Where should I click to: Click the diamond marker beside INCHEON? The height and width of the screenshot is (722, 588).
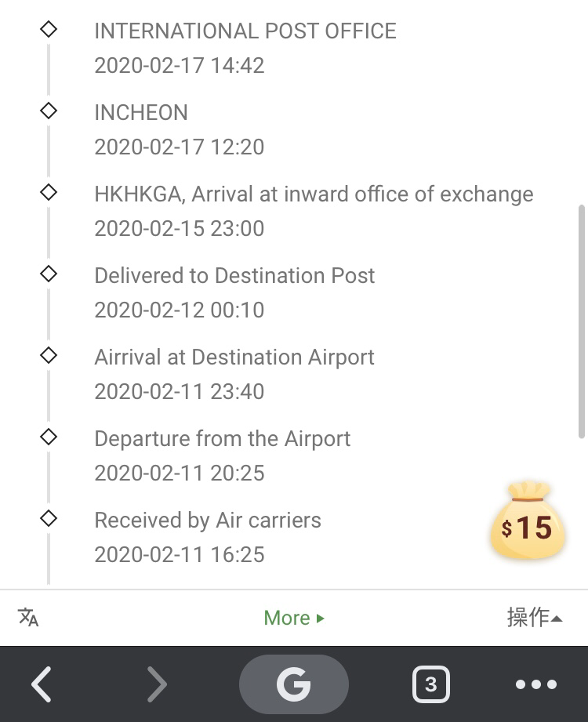click(x=49, y=111)
